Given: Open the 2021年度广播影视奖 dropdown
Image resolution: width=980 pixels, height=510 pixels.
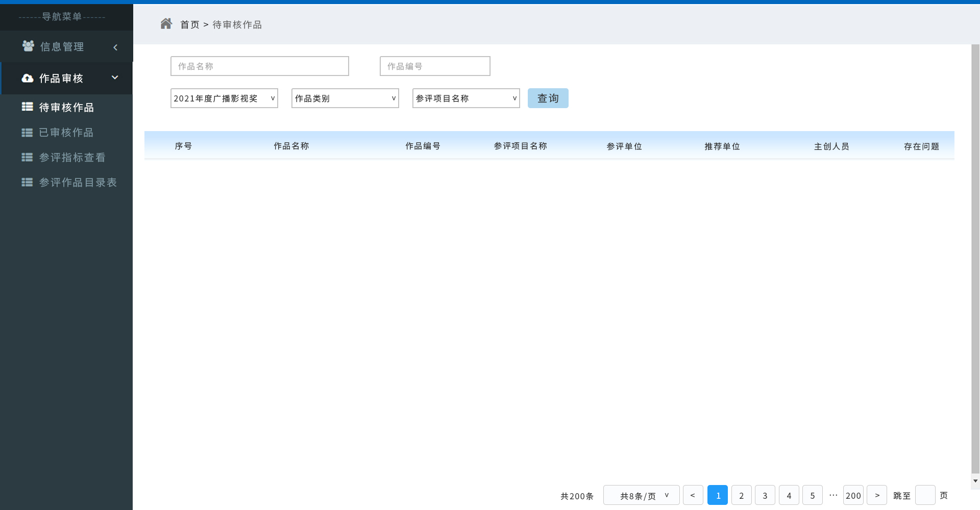Looking at the screenshot, I should [x=224, y=98].
